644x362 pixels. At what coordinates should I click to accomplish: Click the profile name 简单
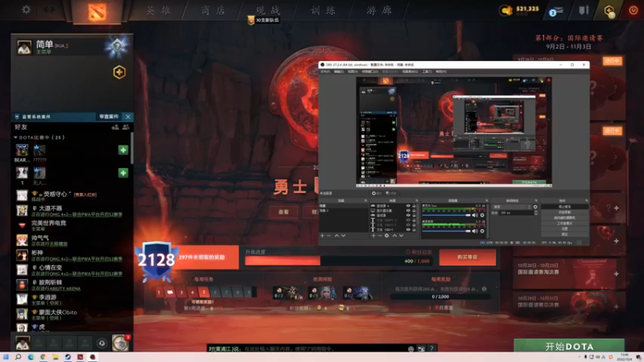[x=44, y=44]
